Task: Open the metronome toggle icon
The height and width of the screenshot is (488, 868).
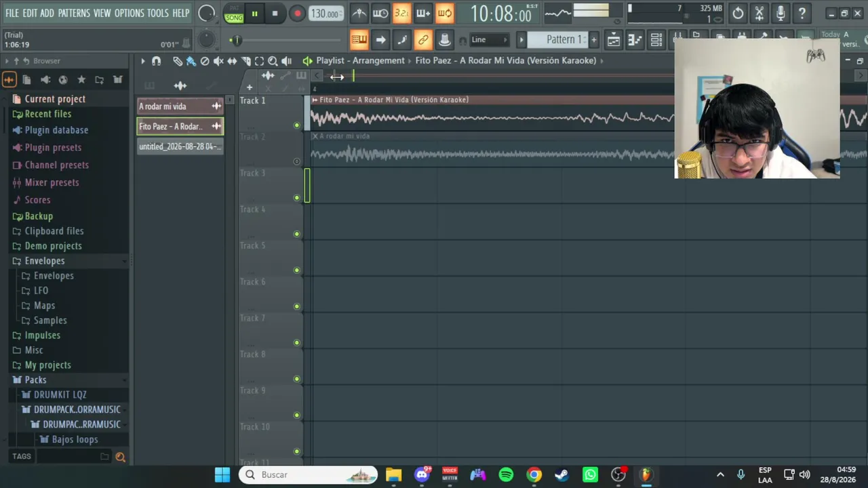Action: pyautogui.click(x=359, y=14)
